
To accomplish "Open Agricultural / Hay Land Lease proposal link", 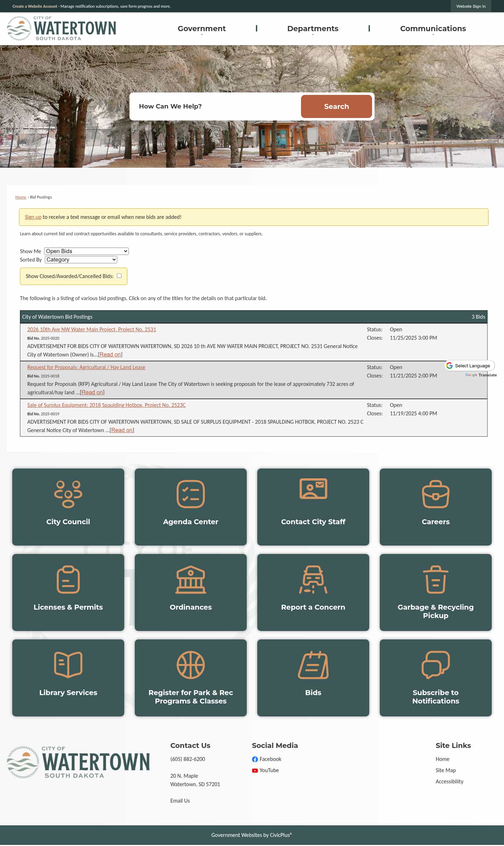I will coord(86,367).
